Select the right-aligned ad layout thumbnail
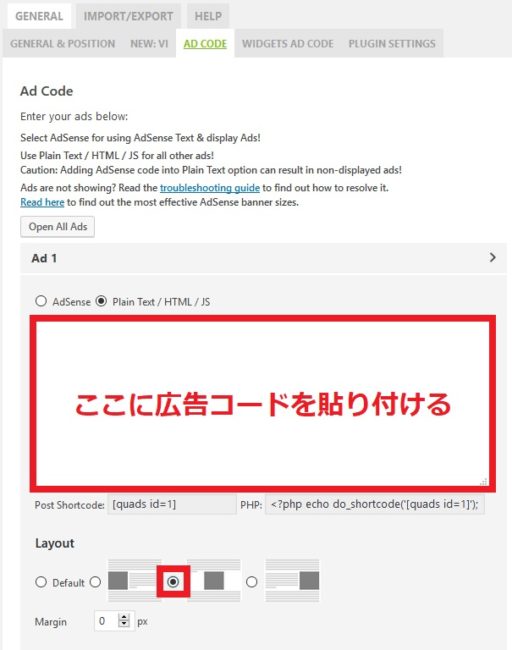This screenshot has width=512, height=650. 292,580
